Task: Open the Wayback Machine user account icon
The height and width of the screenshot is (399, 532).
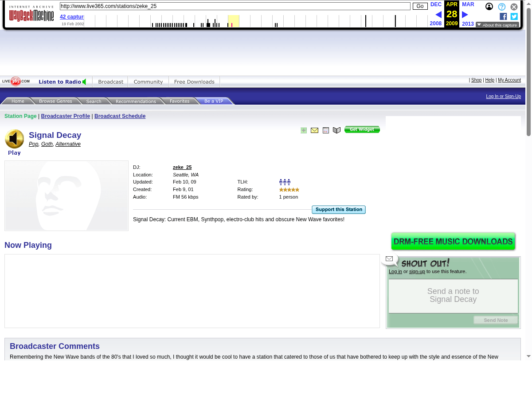Action: pos(489,7)
